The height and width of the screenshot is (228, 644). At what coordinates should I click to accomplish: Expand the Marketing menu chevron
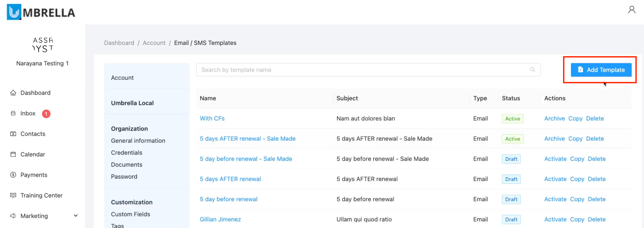point(76,216)
